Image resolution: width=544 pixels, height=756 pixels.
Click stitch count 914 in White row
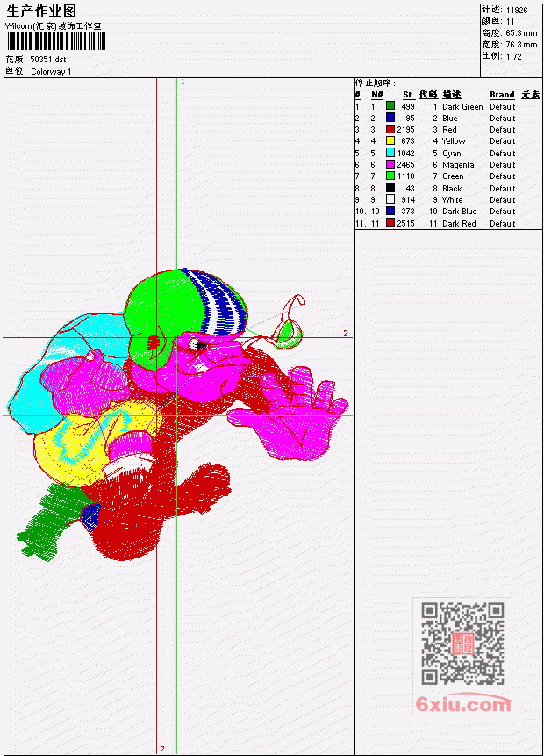(408, 199)
